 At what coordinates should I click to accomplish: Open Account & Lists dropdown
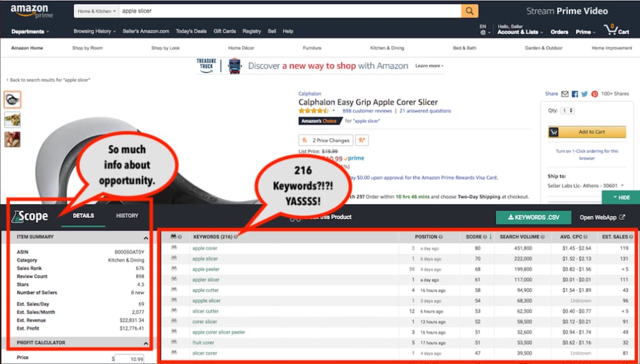520,32
